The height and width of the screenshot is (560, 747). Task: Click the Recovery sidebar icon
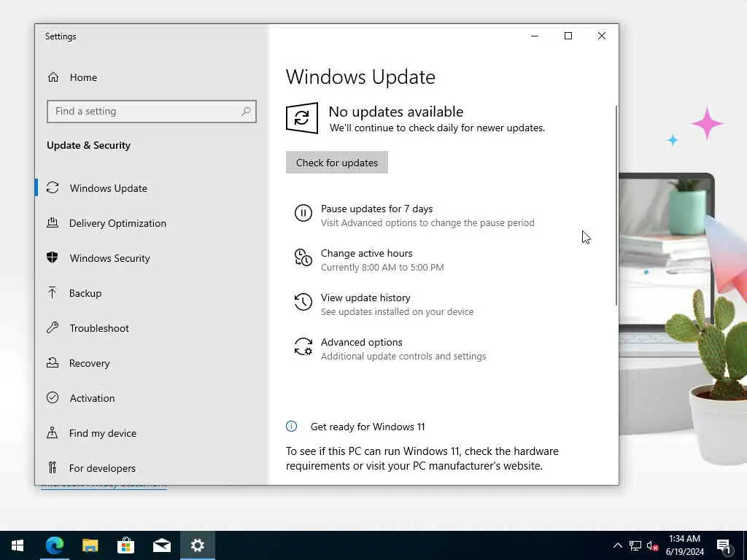(53, 363)
